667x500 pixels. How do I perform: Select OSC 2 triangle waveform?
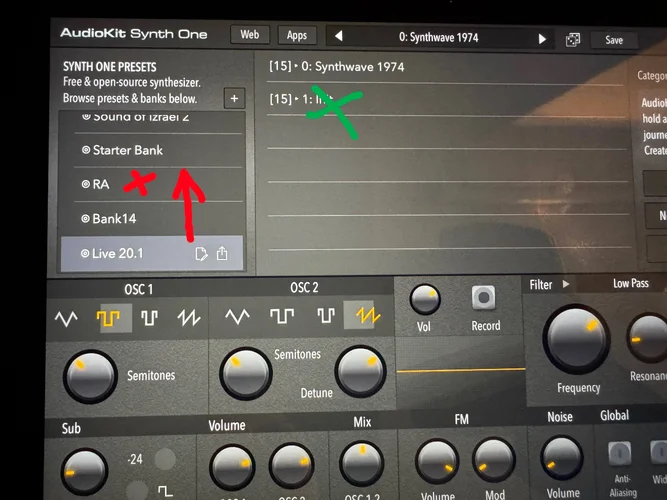coord(237,316)
